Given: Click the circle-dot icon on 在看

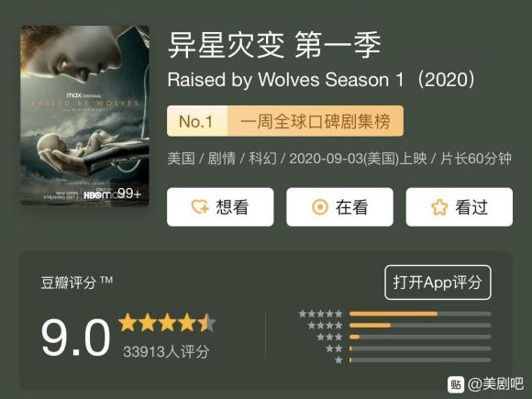Looking at the screenshot, I should point(320,207).
